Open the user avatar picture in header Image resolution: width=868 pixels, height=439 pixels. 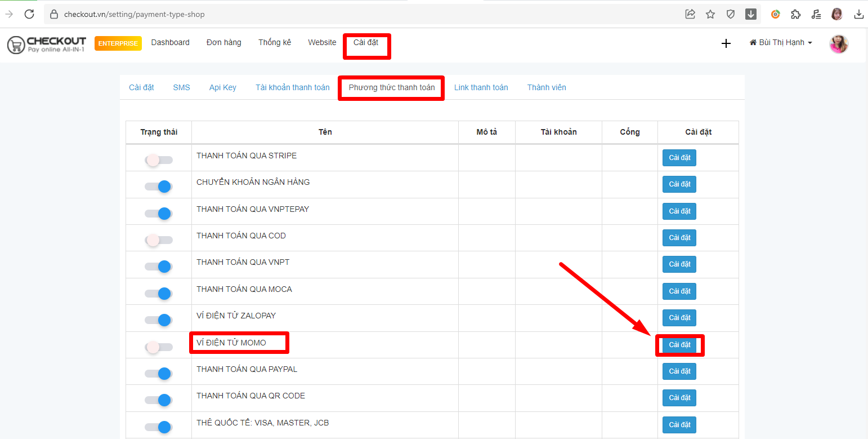(x=839, y=43)
